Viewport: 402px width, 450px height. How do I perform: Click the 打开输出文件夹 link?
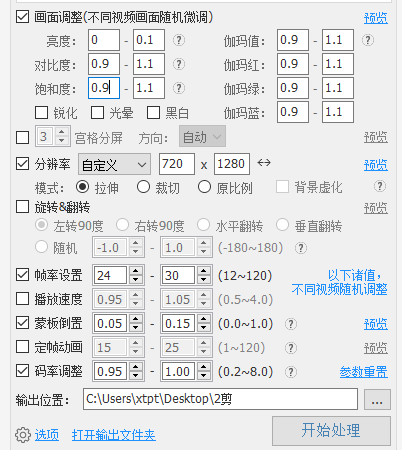coord(114,435)
